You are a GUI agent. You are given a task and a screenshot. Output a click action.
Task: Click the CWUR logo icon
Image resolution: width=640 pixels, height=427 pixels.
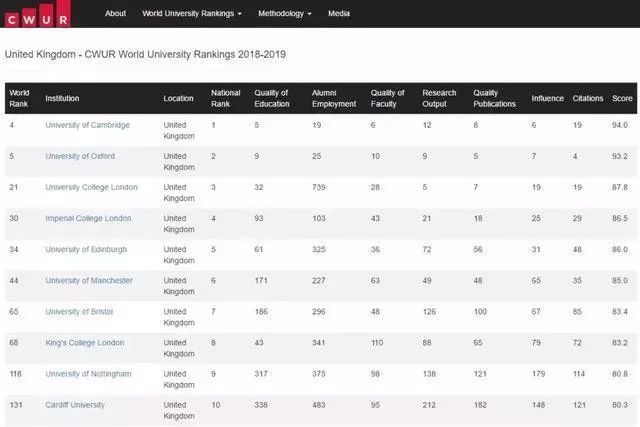pyautogui.click(x=37, y=14)
